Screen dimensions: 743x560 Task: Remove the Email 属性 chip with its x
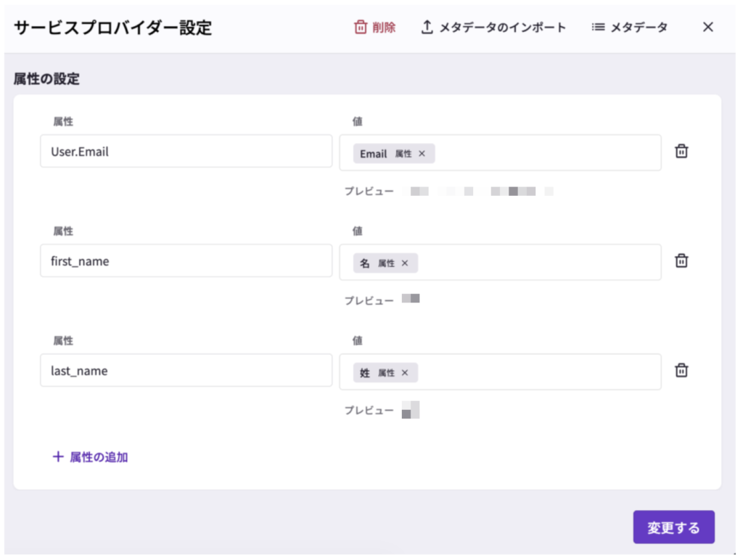click(422, 154)
